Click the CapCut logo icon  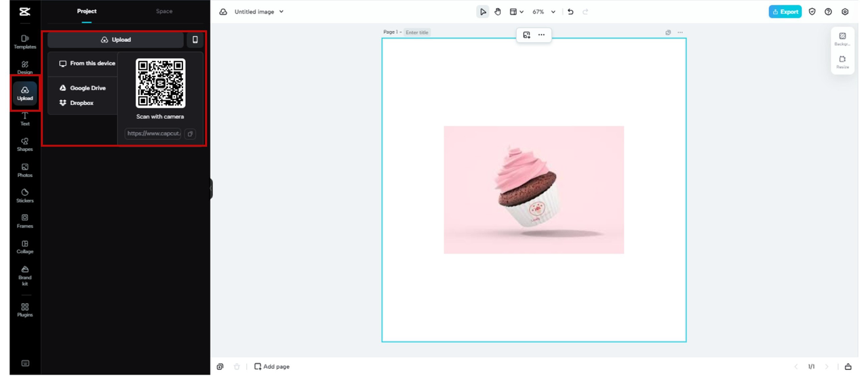tap(25, 12)
